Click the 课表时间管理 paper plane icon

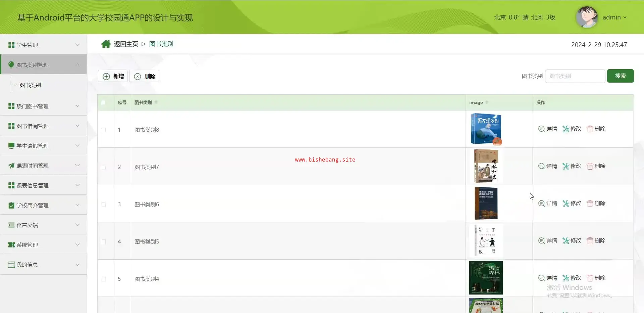pos(11,166)
